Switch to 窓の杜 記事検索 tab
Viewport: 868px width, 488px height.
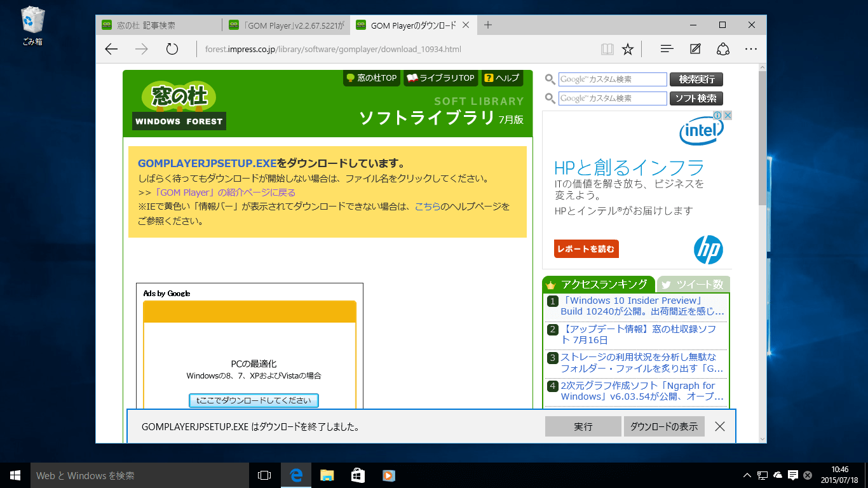(x=159, y=25)
